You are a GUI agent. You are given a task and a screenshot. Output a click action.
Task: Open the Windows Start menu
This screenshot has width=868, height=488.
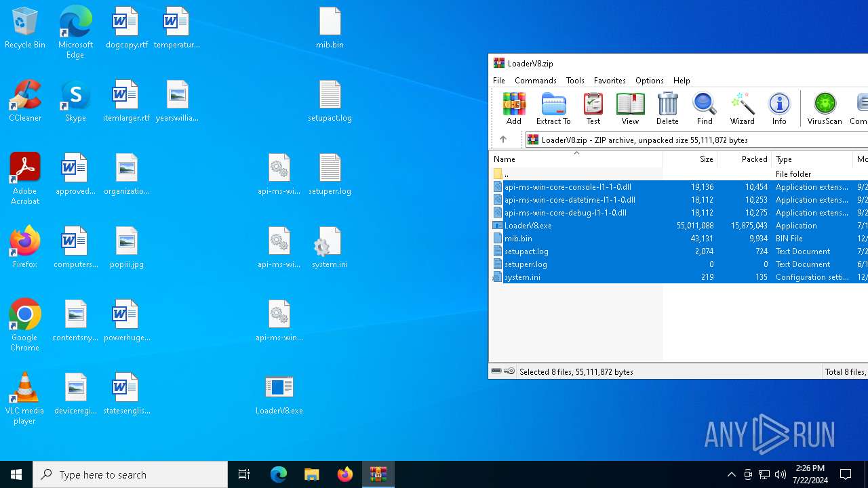click(x=16, y=474)
